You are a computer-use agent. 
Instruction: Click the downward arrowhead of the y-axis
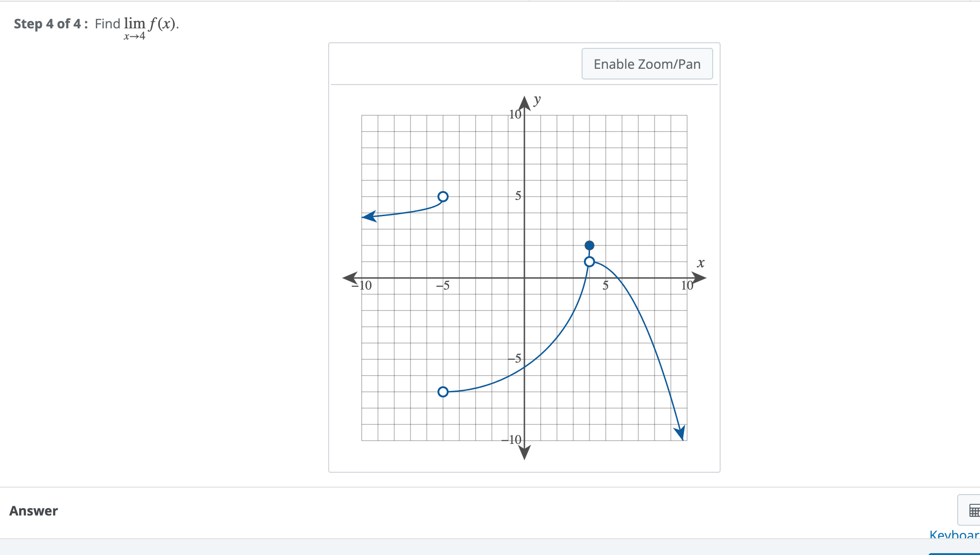524,453
